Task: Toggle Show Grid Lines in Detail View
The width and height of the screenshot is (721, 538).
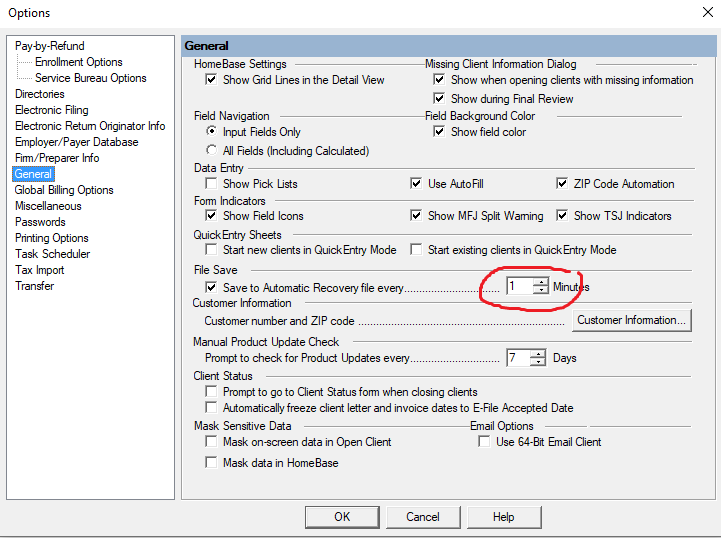Action: click(x=211, y=80)
